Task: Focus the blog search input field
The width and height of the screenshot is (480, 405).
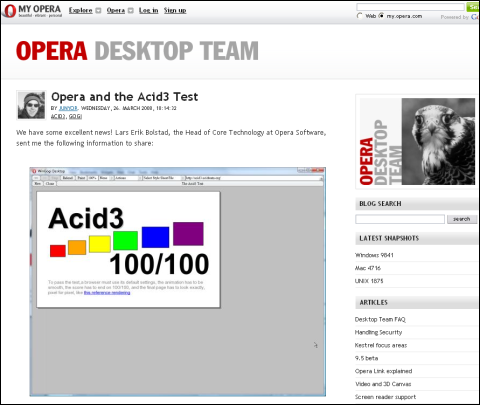Action: pos(400,219)
